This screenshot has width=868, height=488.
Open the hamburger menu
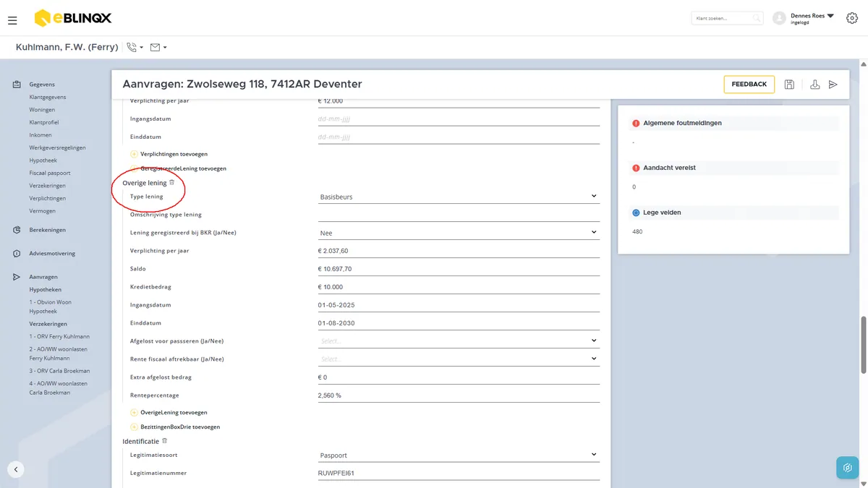click(x=13, y=21)
